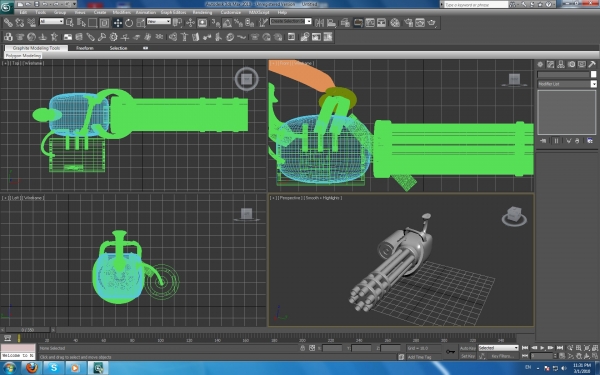Image resolution: width=600 pixels, height=375 pixels.
Task: Open the Rendering menu
Action: click(202, 12)
